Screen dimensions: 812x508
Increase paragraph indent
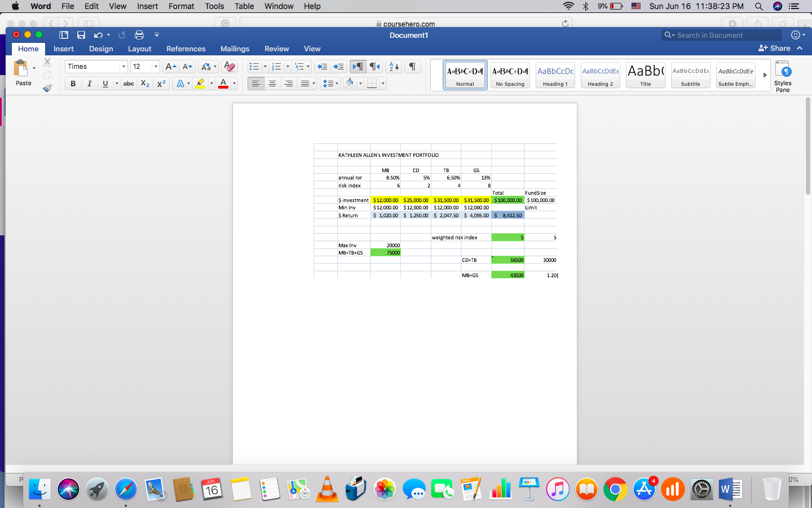click(338, 67)
